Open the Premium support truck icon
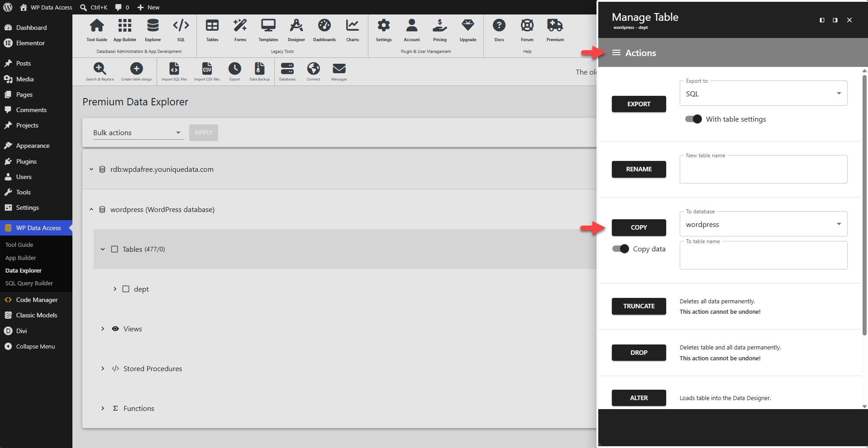 tap(555, 26)
